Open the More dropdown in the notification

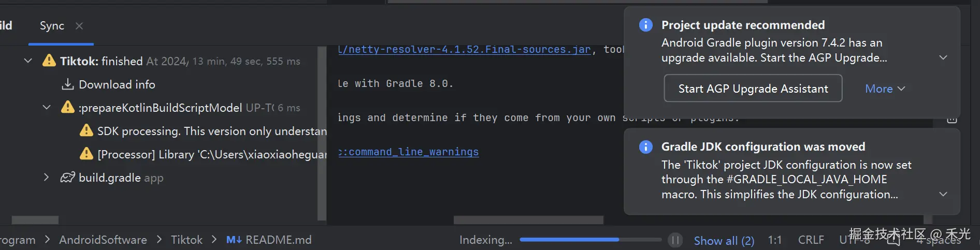point(885,89)
